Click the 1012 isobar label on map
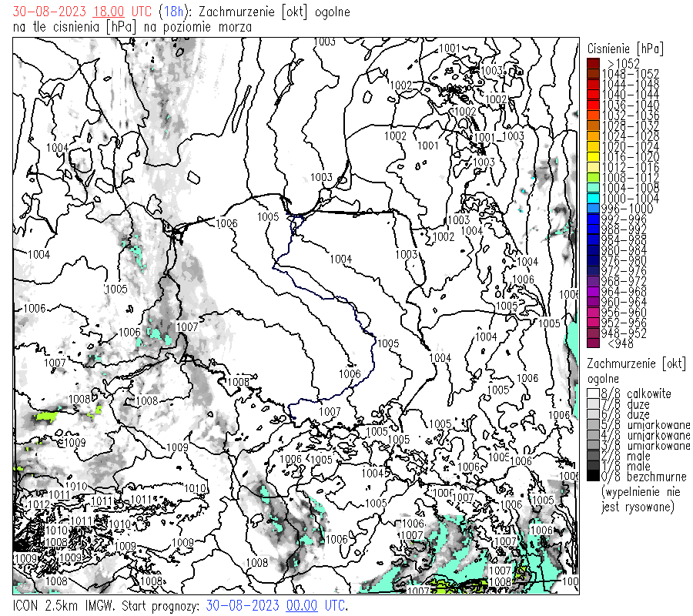The image size is (693, 616). click(x=38, y=504)
